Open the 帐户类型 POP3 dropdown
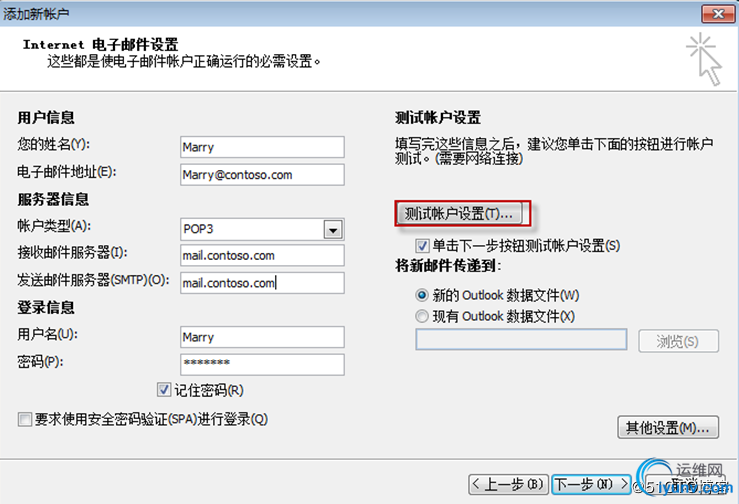739x504 pixels. 333,230
